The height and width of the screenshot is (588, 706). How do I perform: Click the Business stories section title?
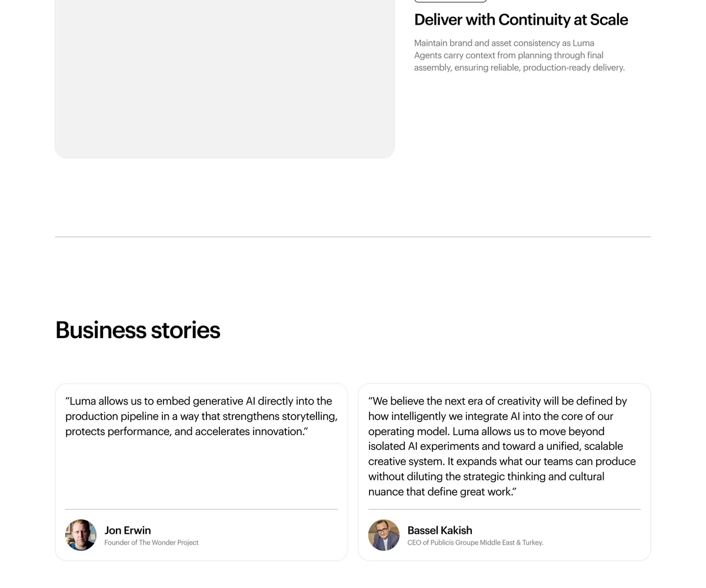point(138,330)
